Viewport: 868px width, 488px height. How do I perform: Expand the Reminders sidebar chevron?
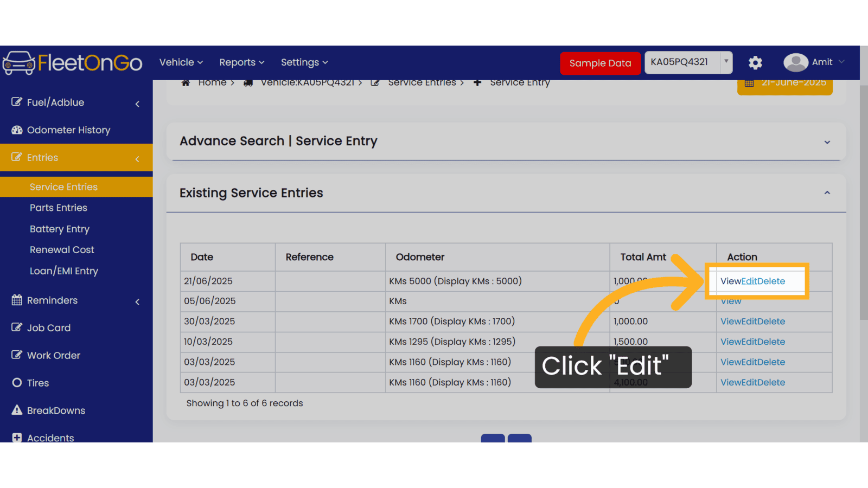(x=137, y=301)
